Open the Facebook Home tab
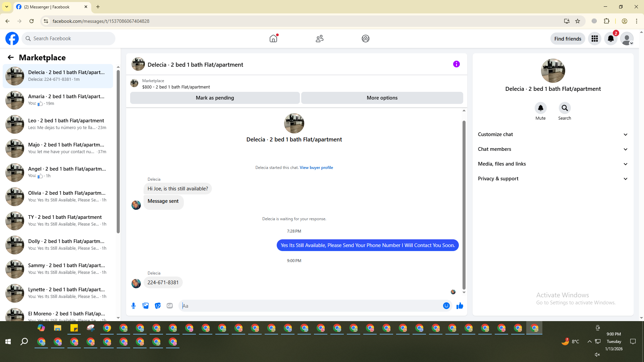This screenshot has height=362, width=644. 273,39
